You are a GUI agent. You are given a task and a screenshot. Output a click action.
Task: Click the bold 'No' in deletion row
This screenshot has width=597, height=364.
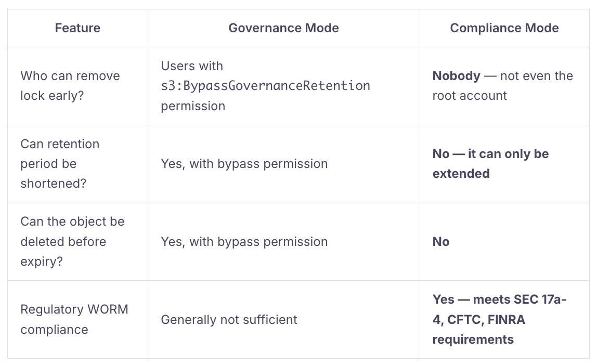tap(441, 242)
